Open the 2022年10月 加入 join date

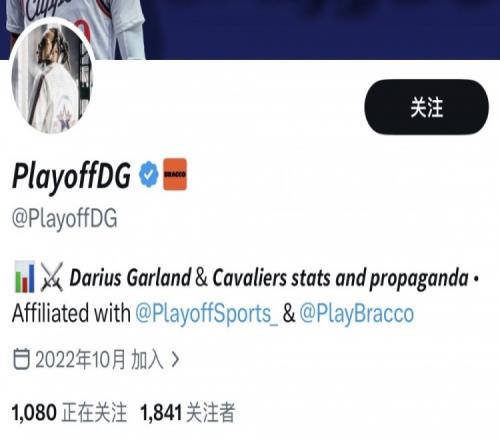[x=99, y=360]
